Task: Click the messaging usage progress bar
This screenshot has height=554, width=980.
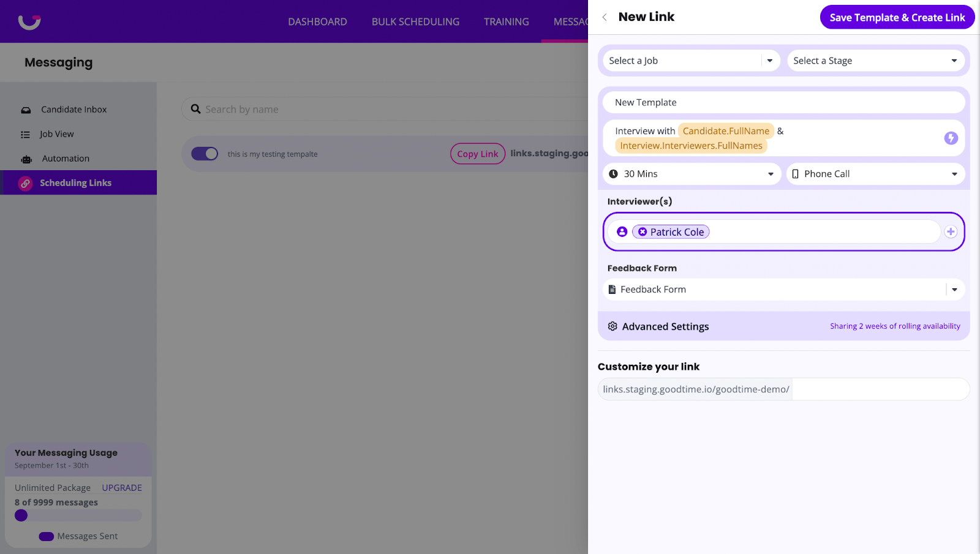Action: click(x=78, y=515)
